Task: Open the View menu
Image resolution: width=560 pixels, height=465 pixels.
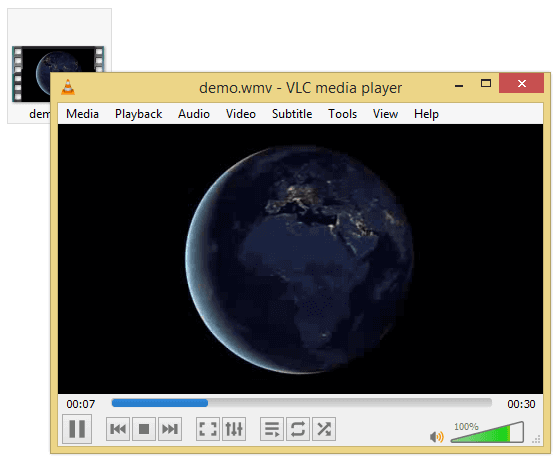Action: [385, 114]
